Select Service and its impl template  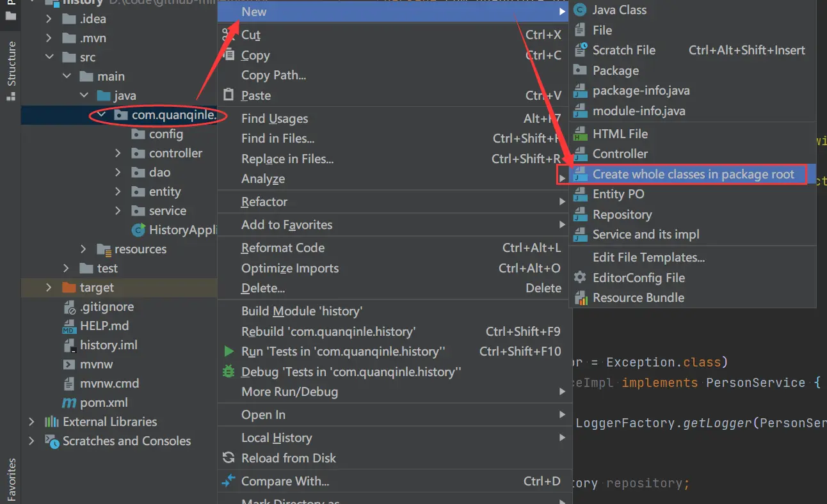(645, 235)
